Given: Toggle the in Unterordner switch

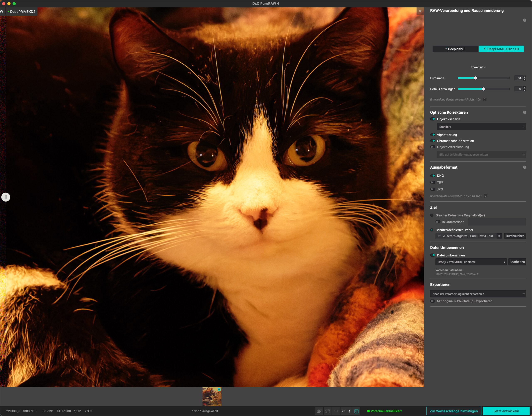Looking at the screenshot, I should tap(438, 222).
